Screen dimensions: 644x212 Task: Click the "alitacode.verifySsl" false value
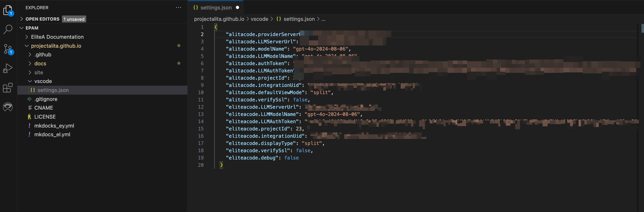click(x=300, y=100)
